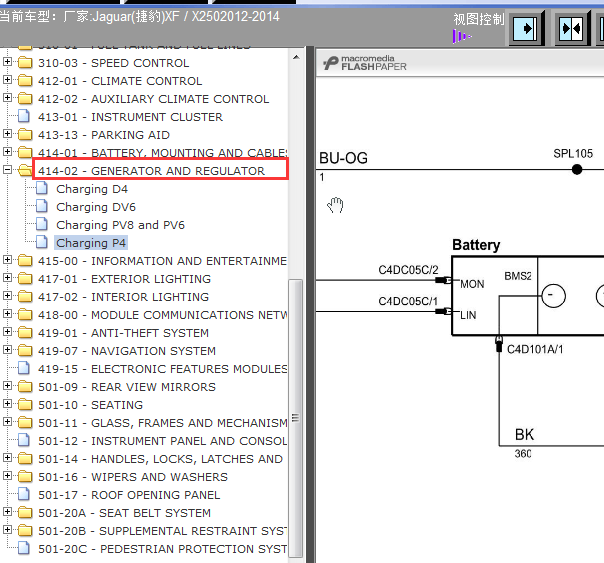Select the Charging P4 tree entry
The width and height of the screenshot is (604, 563).
click(x=91, y=243)
